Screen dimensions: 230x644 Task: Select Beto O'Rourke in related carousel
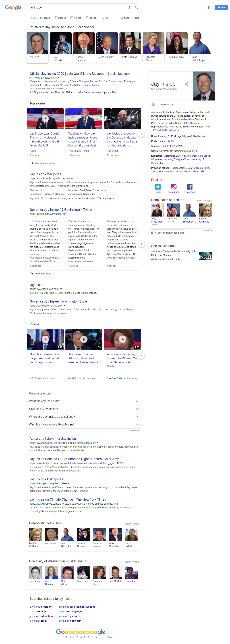pos(61,47)
